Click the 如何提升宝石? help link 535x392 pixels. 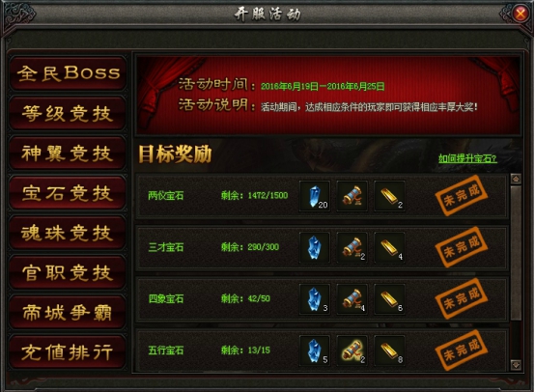pos(467,158)
